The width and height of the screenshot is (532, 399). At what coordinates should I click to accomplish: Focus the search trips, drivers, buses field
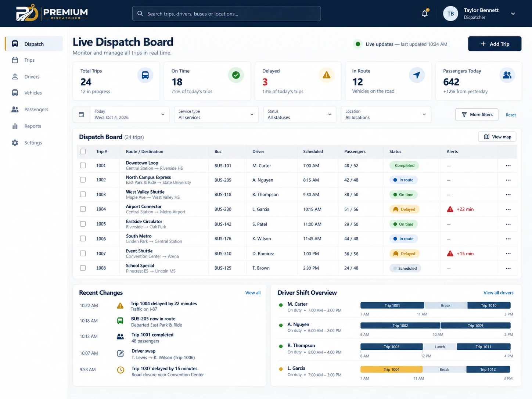click(x=226, y=14)
